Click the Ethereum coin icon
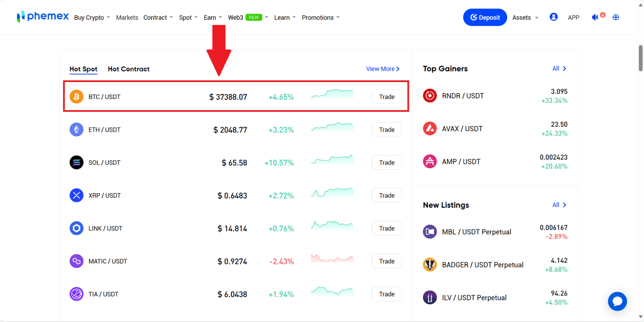 tap(76, 130)
